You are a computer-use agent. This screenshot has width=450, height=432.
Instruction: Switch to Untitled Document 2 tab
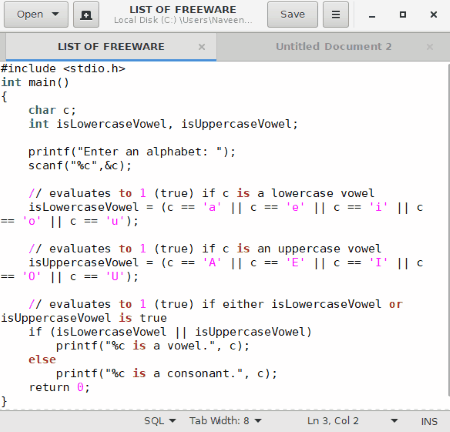[333, 47]
